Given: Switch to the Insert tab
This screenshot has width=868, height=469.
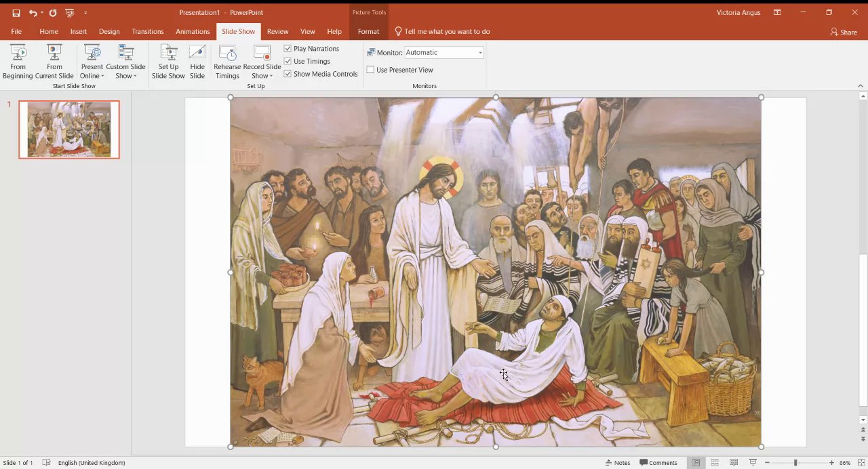Looking at the screenshot, I should [79, 31].
